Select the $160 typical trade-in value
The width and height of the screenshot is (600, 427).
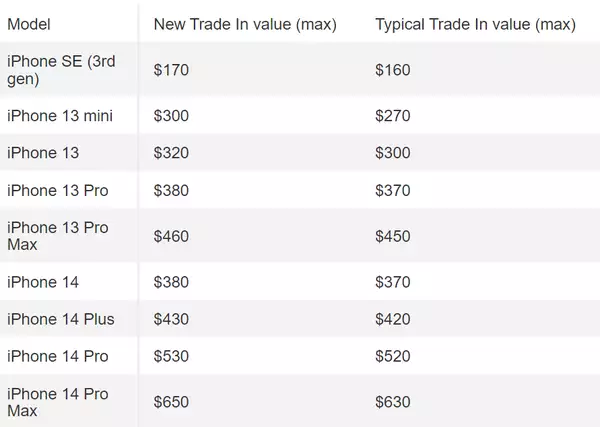[x=392, y=70]
